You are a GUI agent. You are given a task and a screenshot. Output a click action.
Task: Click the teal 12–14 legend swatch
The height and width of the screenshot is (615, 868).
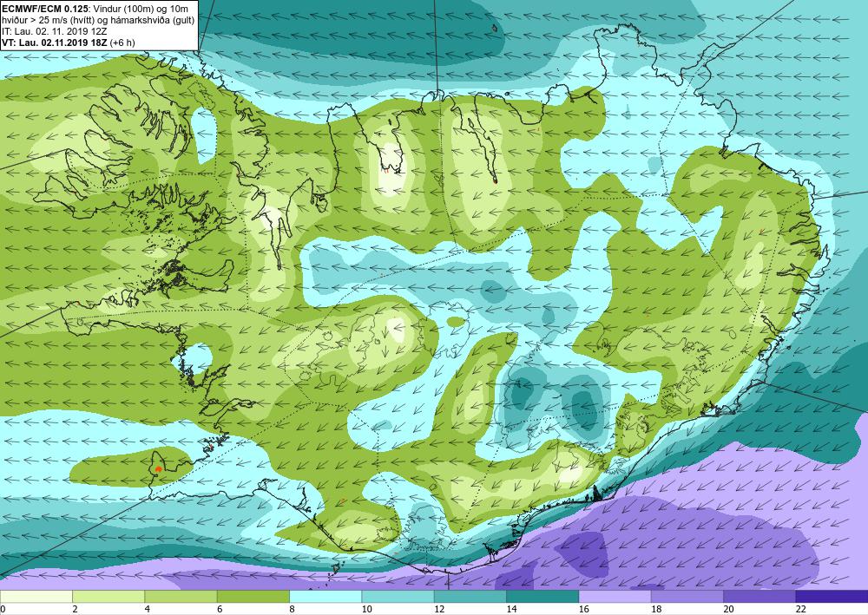[x=470, y=597]
